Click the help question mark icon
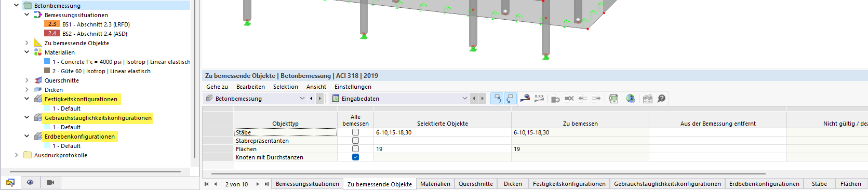This screenshot has height=190, width=868. point(661,98)
